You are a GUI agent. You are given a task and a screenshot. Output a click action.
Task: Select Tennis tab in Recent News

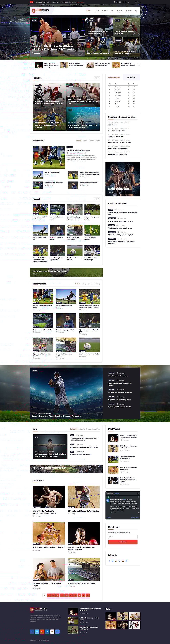[x=85, y=141]
